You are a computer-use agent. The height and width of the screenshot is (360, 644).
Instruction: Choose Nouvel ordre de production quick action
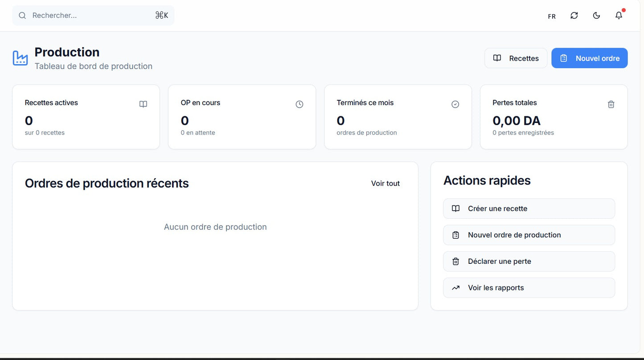[529, 235]
